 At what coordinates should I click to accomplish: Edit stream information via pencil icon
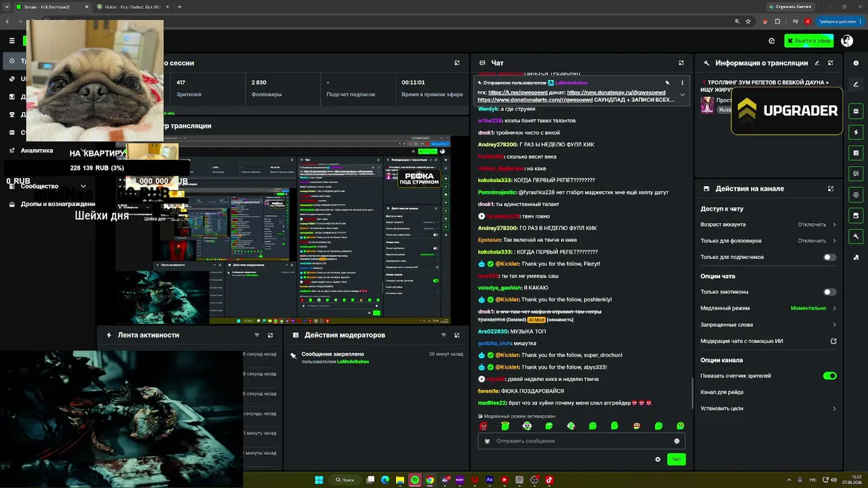click(x=817, y=63)
